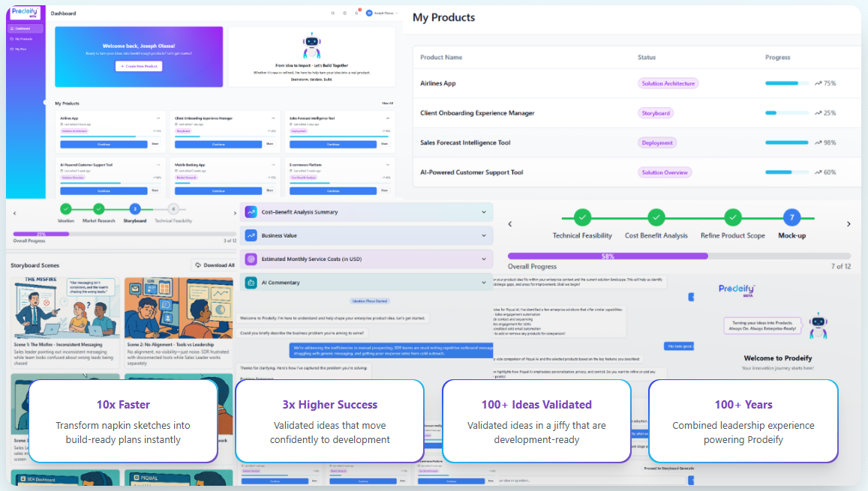The image size is (868, 491).
Task: Click green check above Refine Product Scope
Action: (732, 218)
